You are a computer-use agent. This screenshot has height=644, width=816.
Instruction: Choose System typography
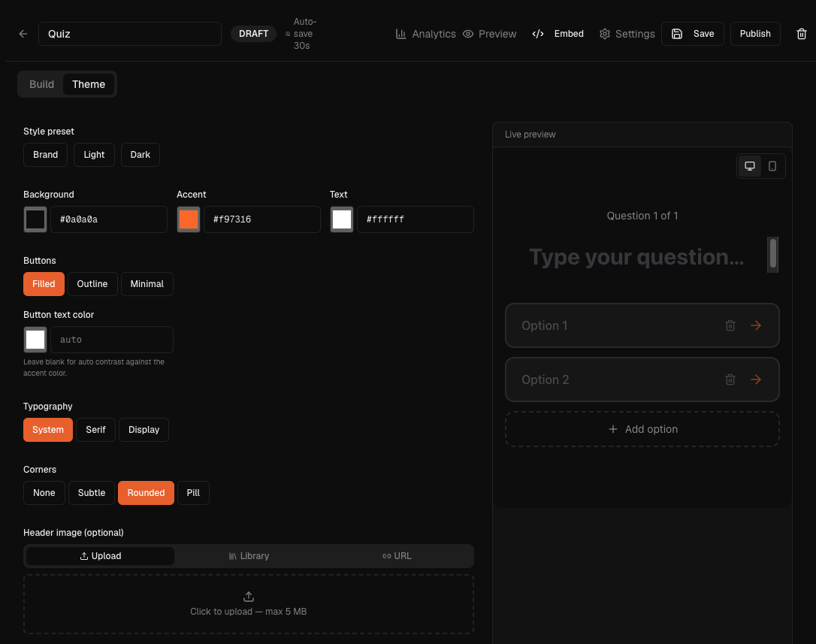(x=48, y=430)
